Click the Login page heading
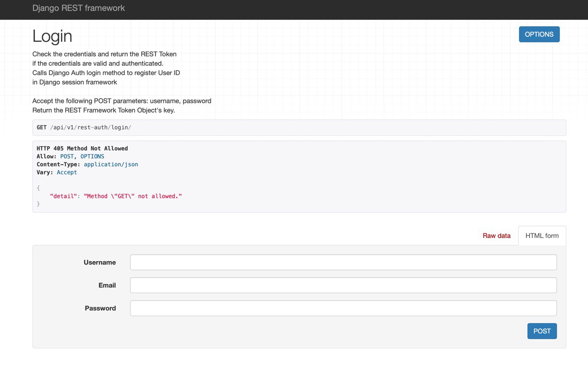This screenshot has height=371, width=588. (x=52, y=36)
